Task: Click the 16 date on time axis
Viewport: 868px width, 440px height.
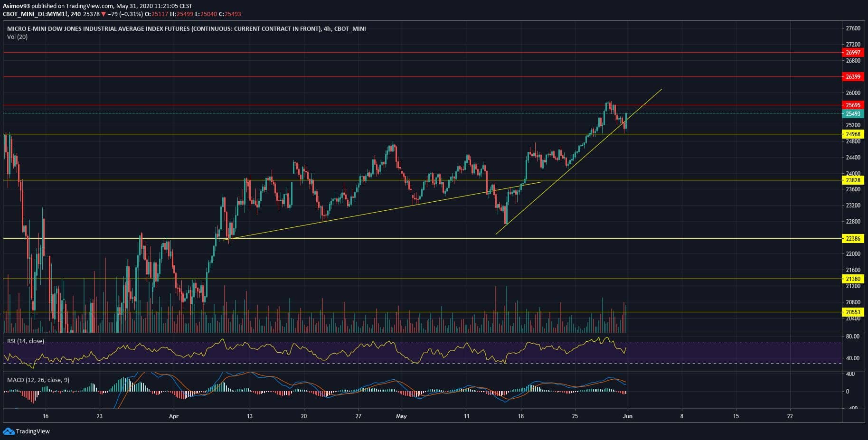Action: pos(46,416)
